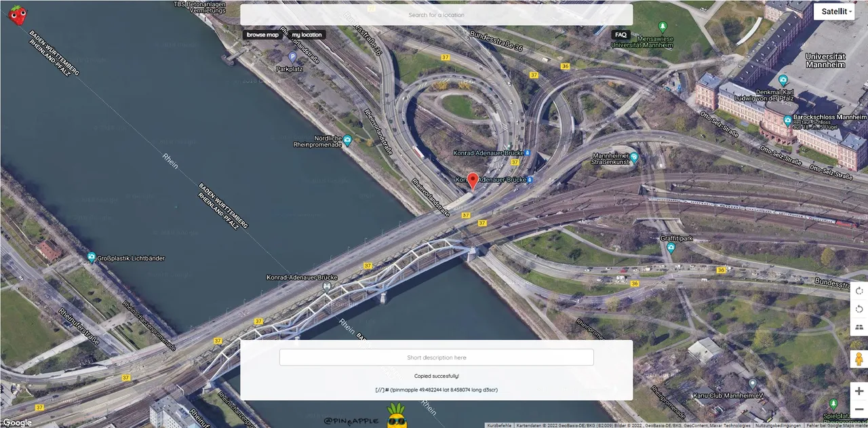Rotate the map counterclockwise
868x428 pixels.
[x=859, y=309]
